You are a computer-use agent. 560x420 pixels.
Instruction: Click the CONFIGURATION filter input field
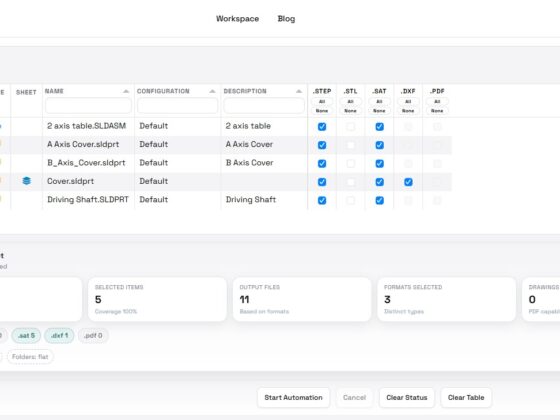(178, 106)
